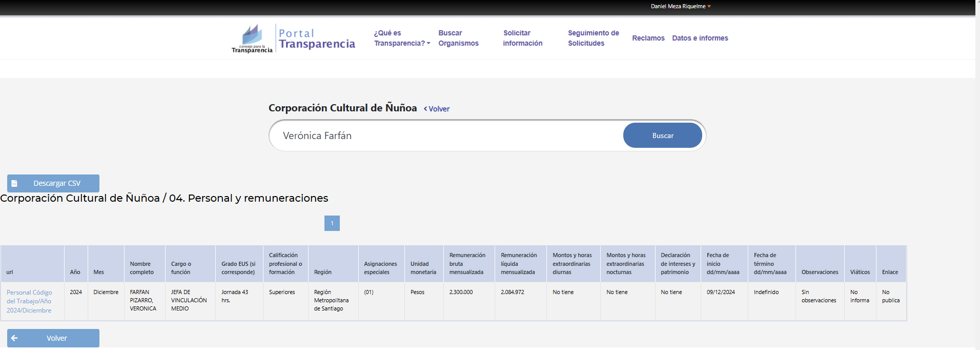Image resolution: width=980 pixels, height=350 pixels.
Task: Select pagination page 1
Action: pyautogui.click(x=332, y=223)
